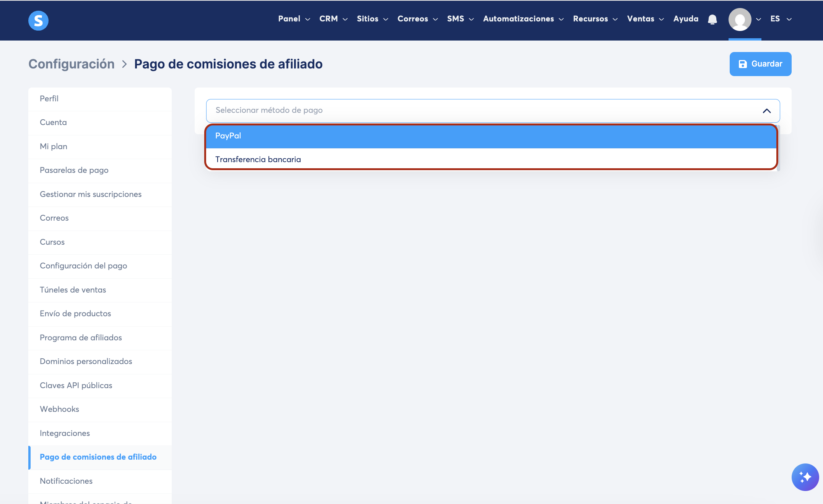Open the AI assistant sparkle button
The width and height of the screenshot is (823, 504).
point(805,477)
